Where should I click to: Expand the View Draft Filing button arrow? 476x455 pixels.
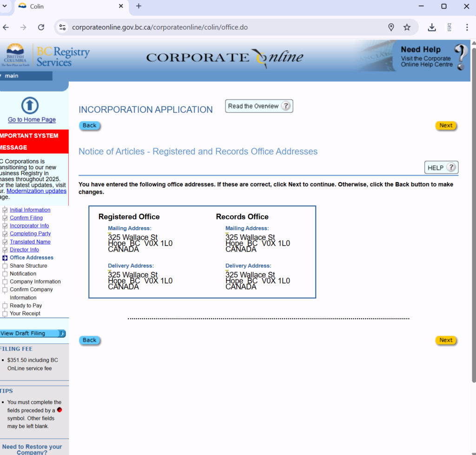[x=61, y=333]
